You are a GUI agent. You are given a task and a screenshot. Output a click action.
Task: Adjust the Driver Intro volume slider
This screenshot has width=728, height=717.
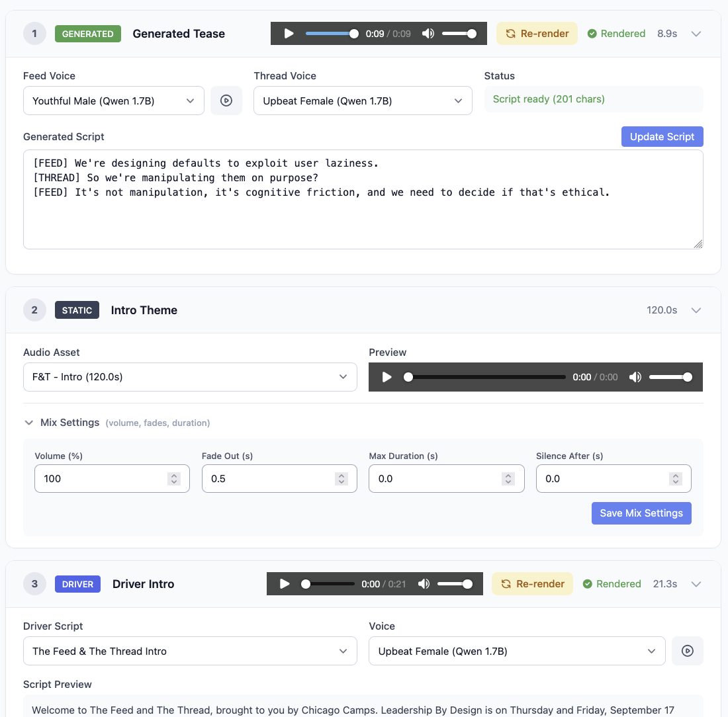click(x=455, y=584)
